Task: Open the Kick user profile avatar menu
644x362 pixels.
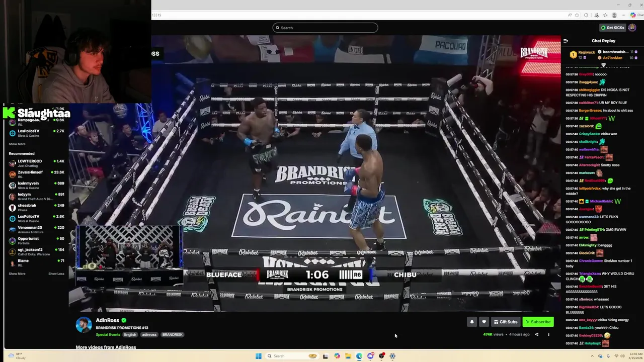Action: tap(632, 28)
